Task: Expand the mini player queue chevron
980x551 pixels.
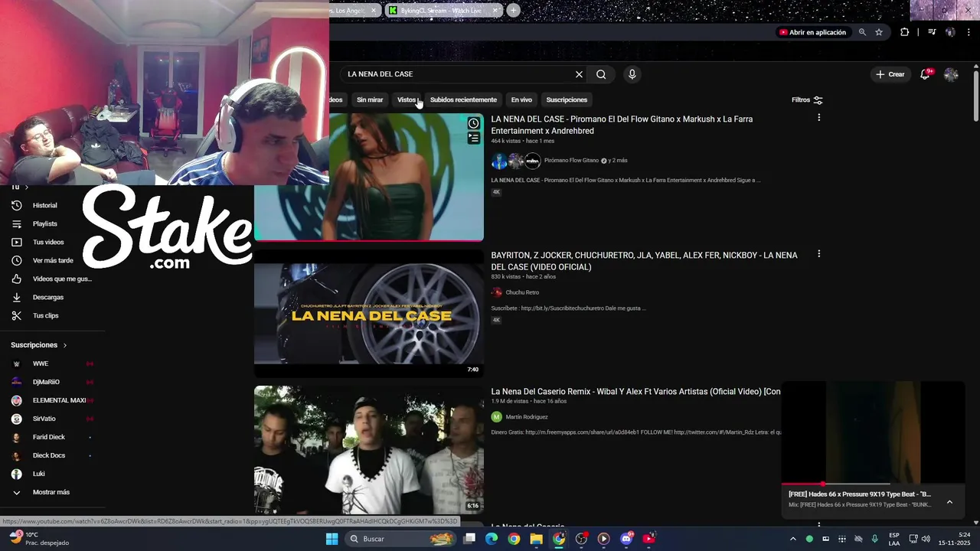Action: [949, 502]
